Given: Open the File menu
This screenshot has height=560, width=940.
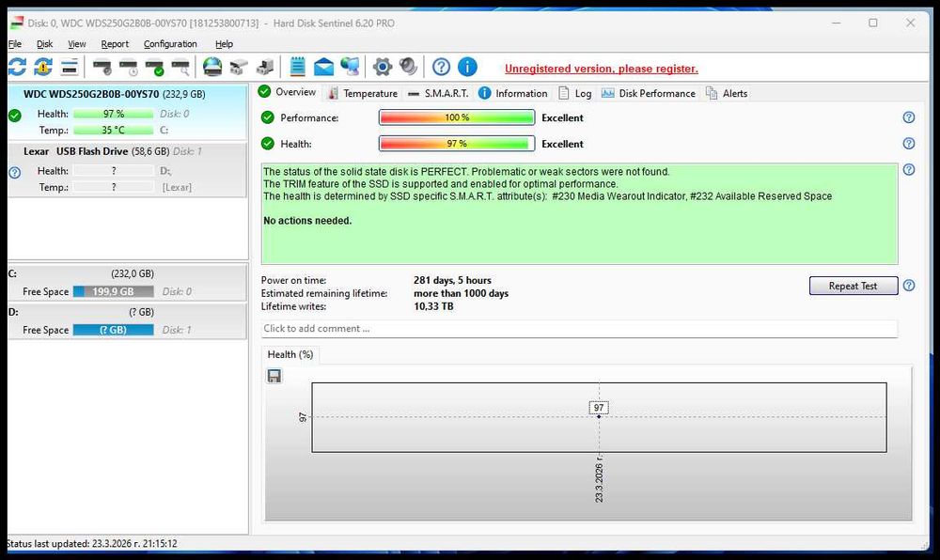Looking at the screenshot, I should click(x=15, y=44).
